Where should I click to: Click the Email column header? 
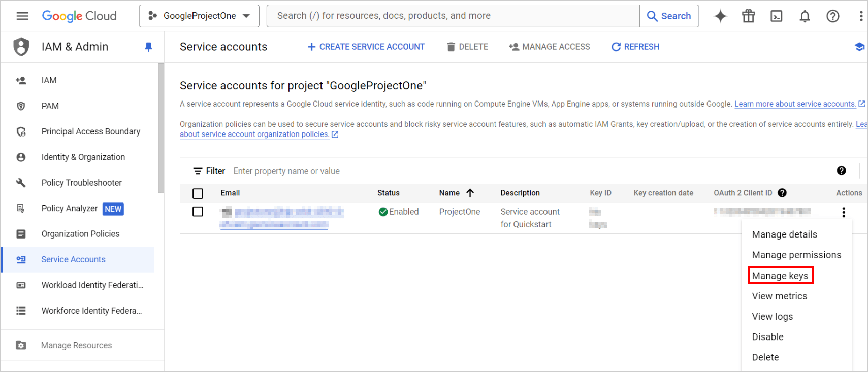click(230, 193)
